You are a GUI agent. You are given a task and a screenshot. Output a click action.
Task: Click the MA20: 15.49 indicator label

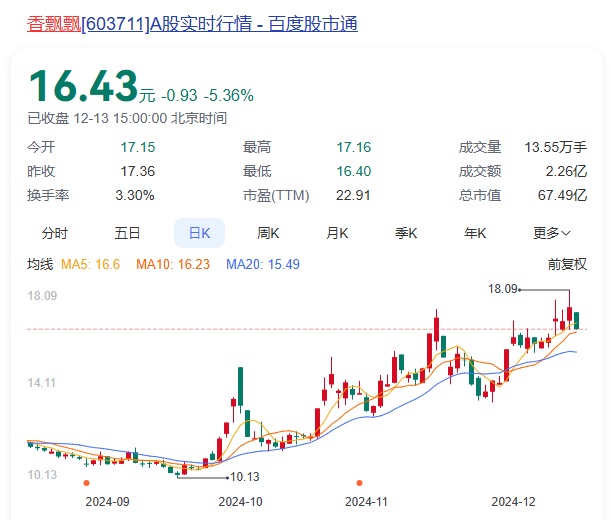tap(263, 265)
